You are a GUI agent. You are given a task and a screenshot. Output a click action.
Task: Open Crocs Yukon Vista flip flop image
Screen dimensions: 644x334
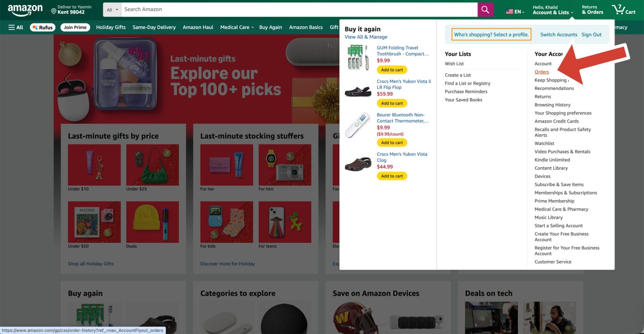[358, 91]
